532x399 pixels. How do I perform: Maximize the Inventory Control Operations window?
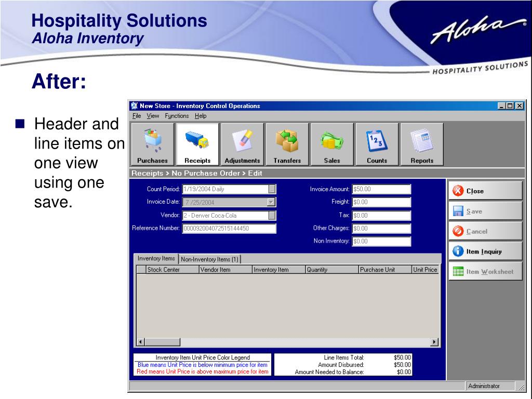(510, 106)
